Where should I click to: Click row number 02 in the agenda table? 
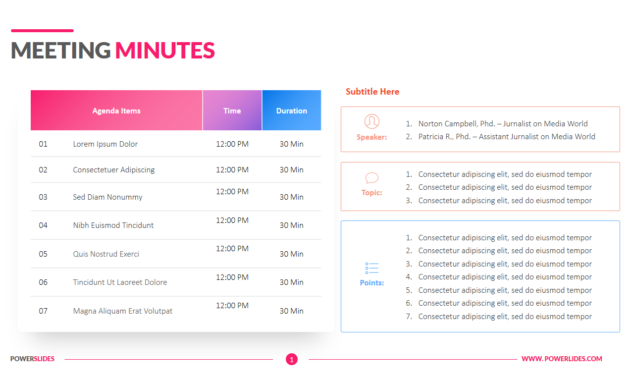pyautogui.click(x=43, y=170)
